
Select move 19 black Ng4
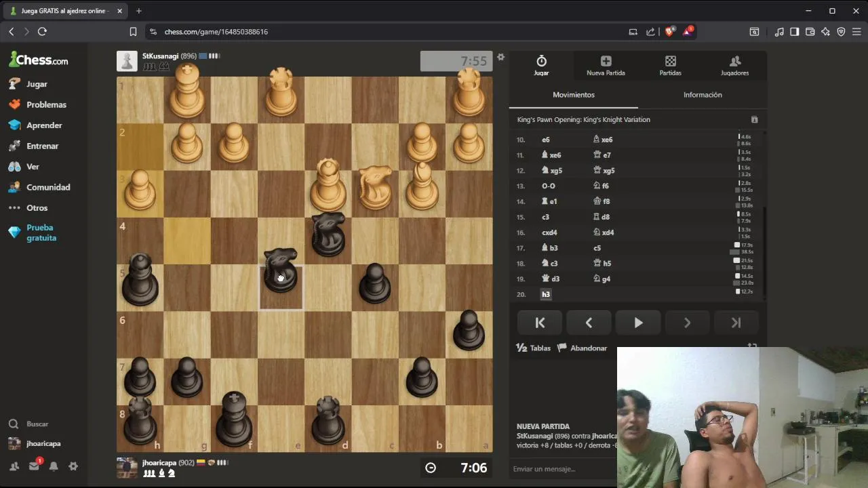click(x=602, y=279)
